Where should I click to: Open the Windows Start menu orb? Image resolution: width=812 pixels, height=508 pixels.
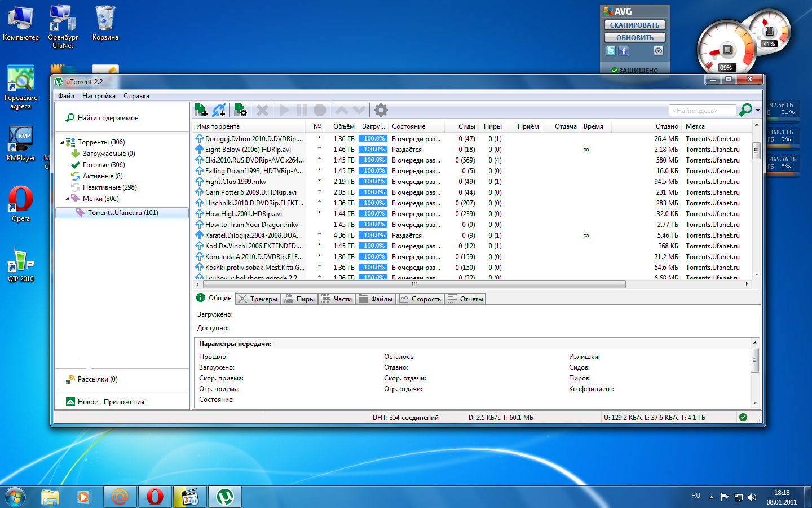pos(15,497)
